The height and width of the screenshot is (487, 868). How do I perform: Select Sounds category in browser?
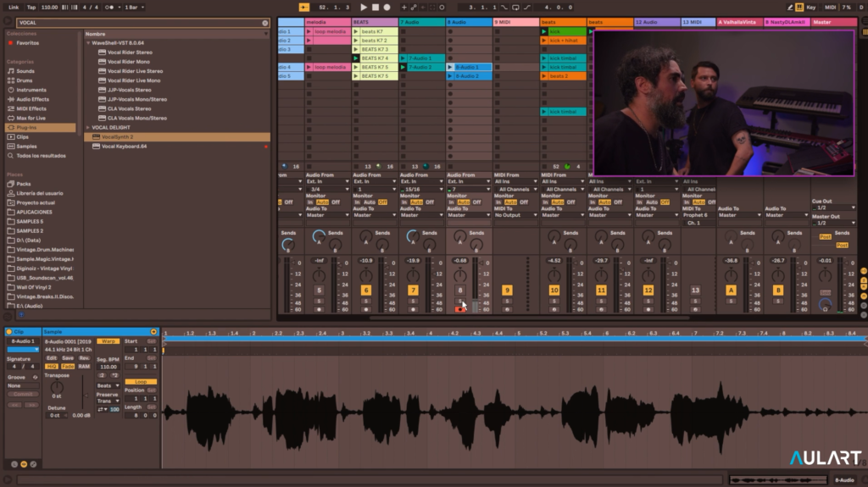click(x=25, y=71)
